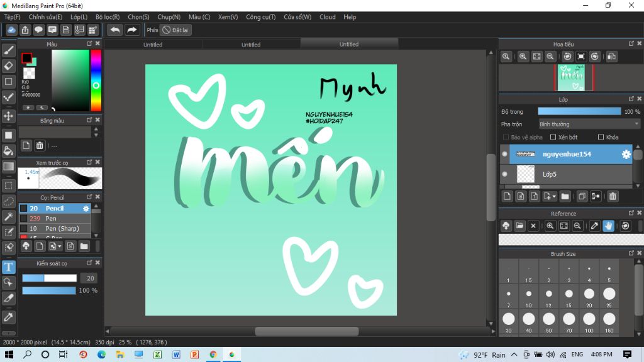Toggle the Pencil brush color box

pyautogui.click(x=23, y=209)
